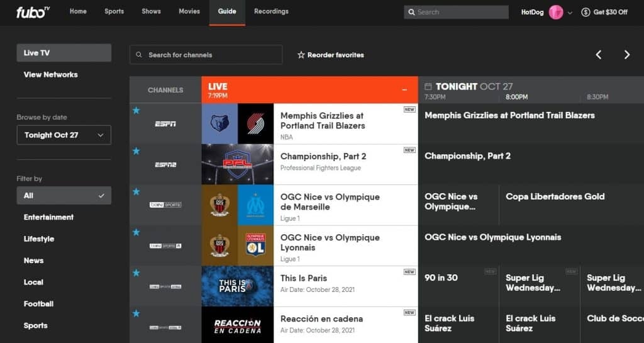Select beIN Sports channel logo beside Lyonnais match
The image size is (644, 343).
pos(165,245)
